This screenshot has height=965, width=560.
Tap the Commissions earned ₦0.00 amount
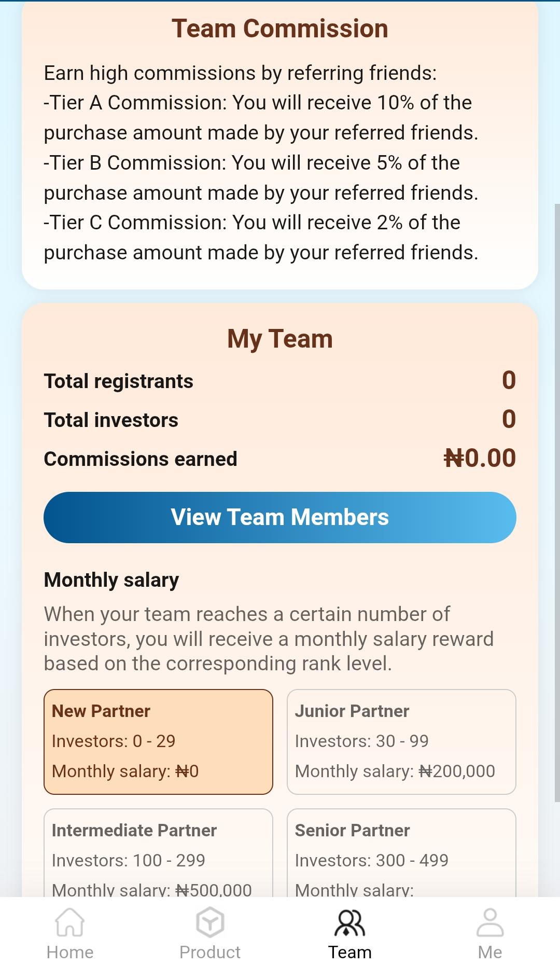click(x=480, y=458)
